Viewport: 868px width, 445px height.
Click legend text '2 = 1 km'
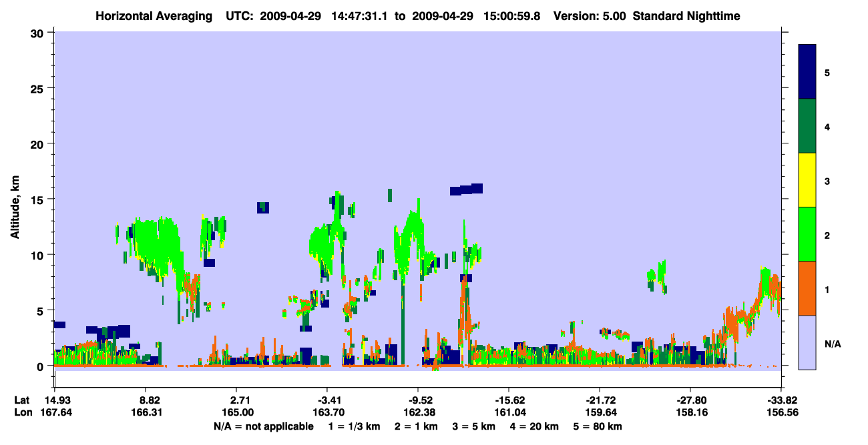(x=417, y=426)
